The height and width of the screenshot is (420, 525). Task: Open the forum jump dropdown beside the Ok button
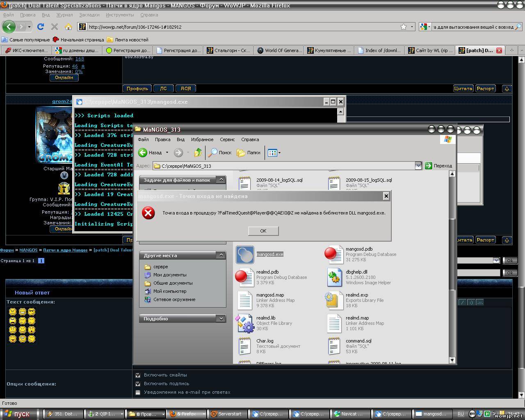(496, 260)
